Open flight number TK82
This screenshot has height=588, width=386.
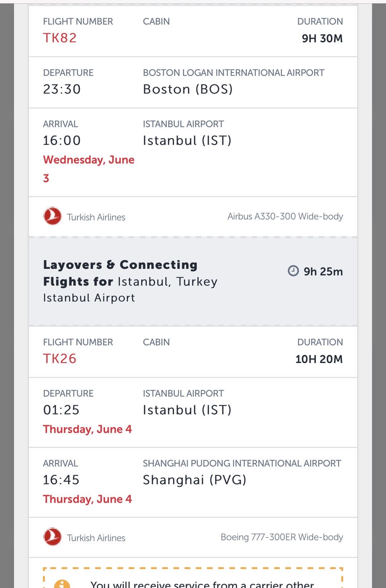click(x=60, y=38)
